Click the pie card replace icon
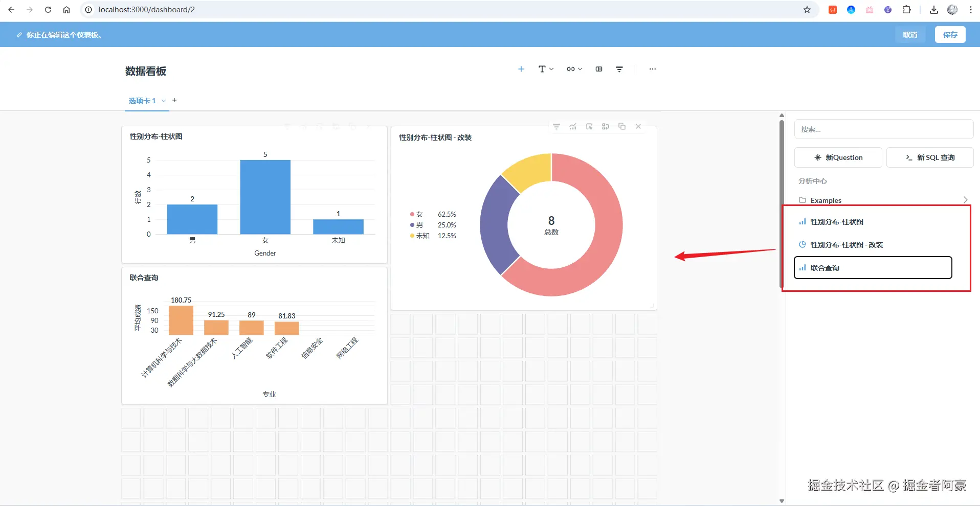Screen dimensions: 980x506 pyautogui.click(x=606, y=126)
